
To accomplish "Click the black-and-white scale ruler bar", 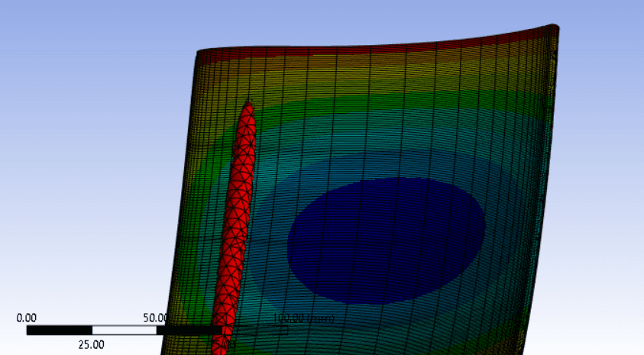I will coord(157,330).
